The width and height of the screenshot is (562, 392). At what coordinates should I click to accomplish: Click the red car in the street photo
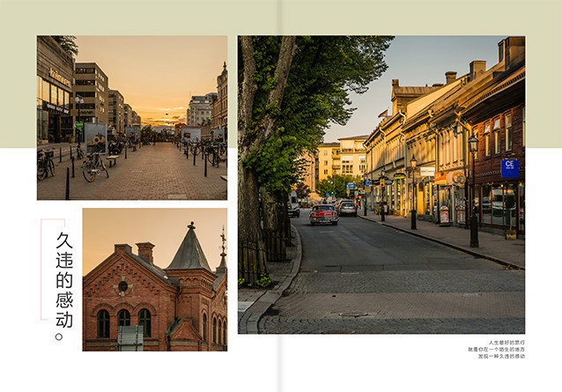(323, 214)
